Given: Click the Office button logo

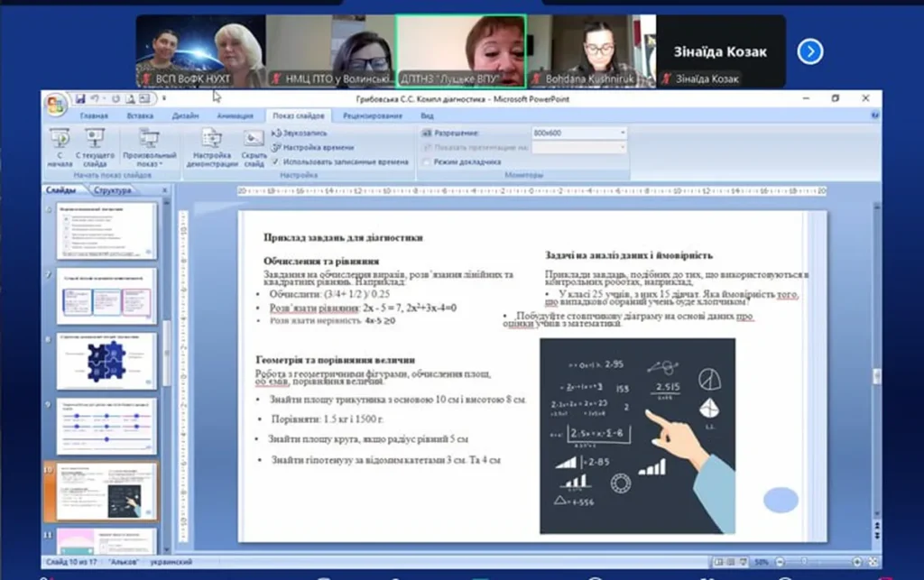Looking at the screenshot, I should point(56,102).
